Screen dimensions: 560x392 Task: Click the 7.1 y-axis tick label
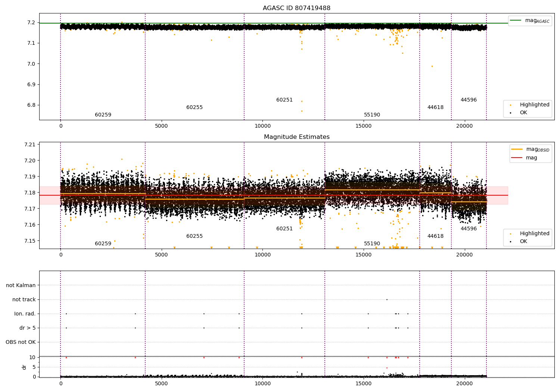(31, 43)
